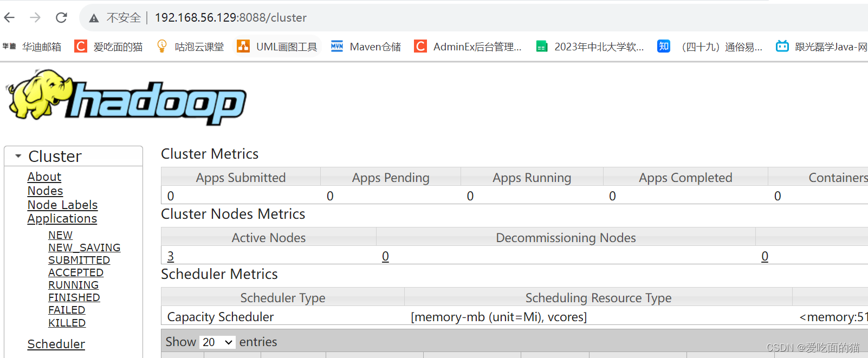868x358 pixels.
Task: Click the Scheduling Resource Type column header
Action: coord(598,298)
